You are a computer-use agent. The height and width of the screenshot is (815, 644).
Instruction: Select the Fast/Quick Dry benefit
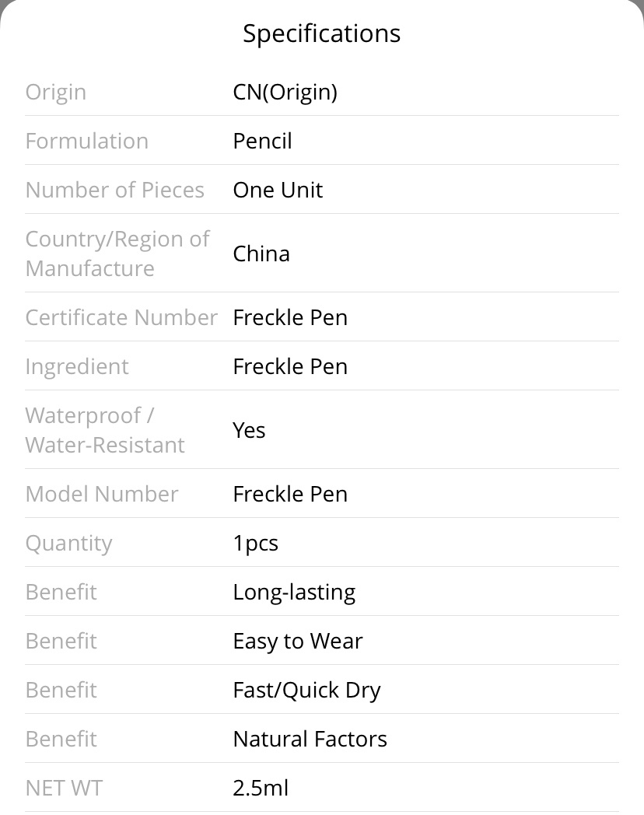[306, 691]
